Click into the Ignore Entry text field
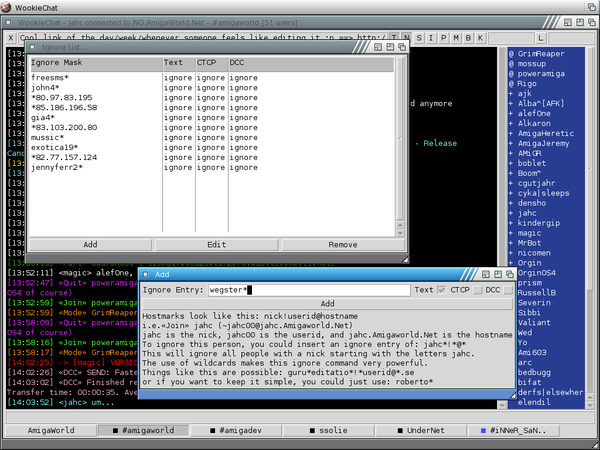600x450 pixels. pos(308,290)
